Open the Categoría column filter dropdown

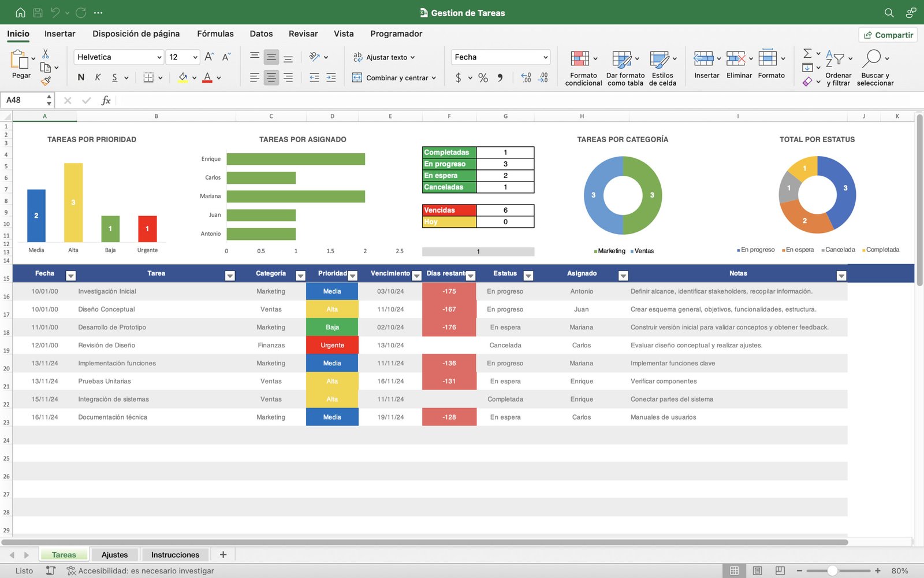point(300,276)
